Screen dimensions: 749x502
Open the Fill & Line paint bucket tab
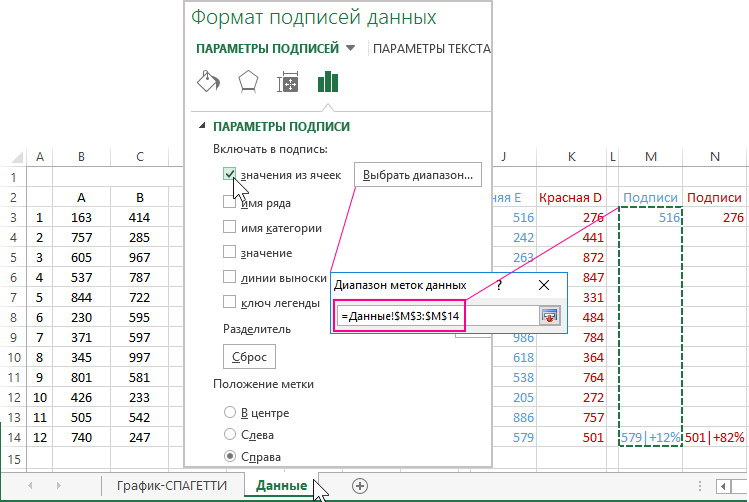tap(209, 82)
